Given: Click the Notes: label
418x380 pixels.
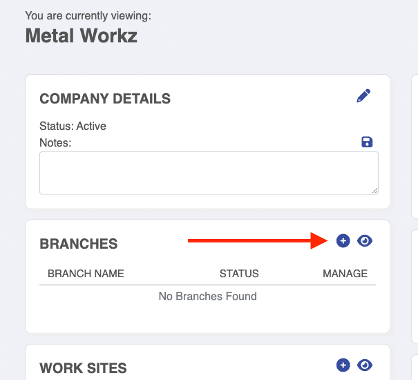Looking at the screenshot, I should pyautogui.click(x=55, y=143).
